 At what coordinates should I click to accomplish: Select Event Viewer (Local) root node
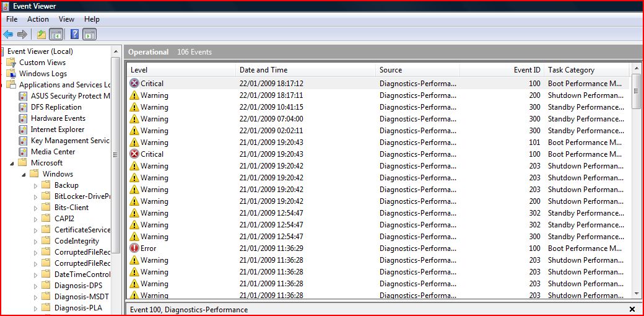pyautogui.click(x=40, y=51)
